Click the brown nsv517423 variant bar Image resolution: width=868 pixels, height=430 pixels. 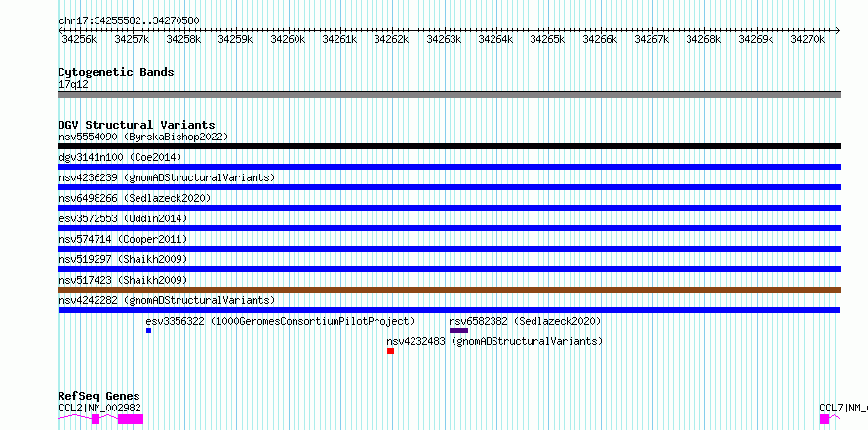point(449,290)
